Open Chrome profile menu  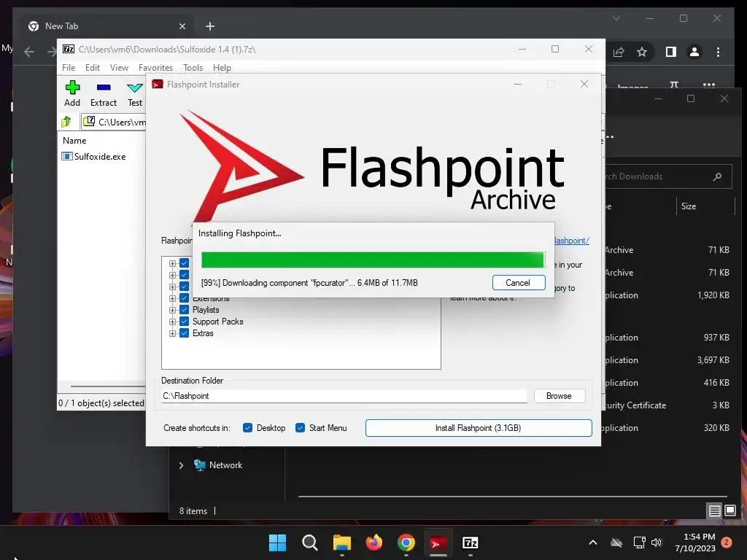pos(694,52)
